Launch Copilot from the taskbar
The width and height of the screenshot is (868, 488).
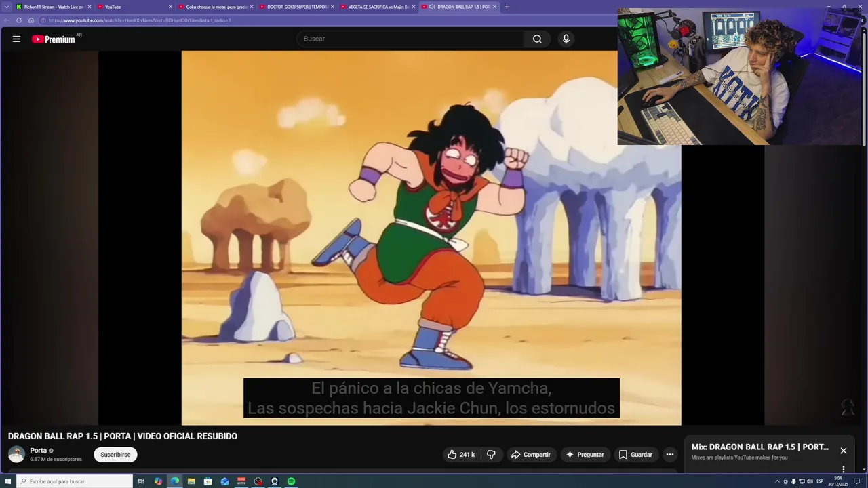158,481
